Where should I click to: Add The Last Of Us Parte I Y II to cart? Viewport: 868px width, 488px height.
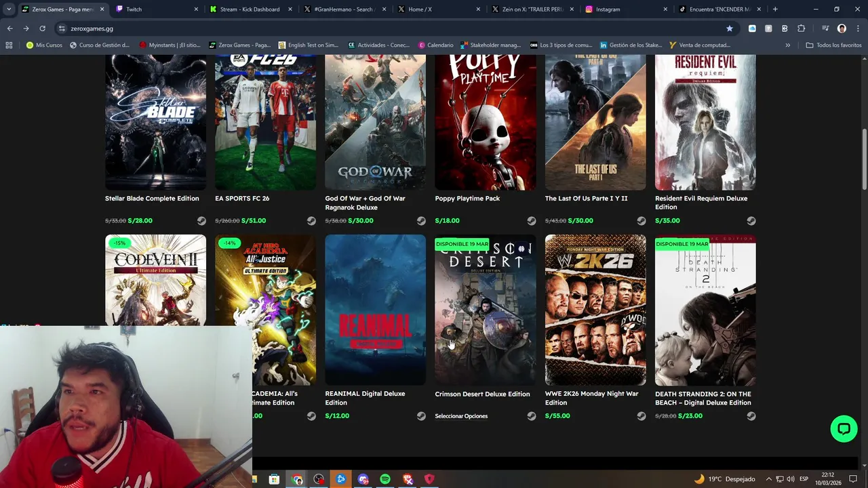click(x=641, y=221)
